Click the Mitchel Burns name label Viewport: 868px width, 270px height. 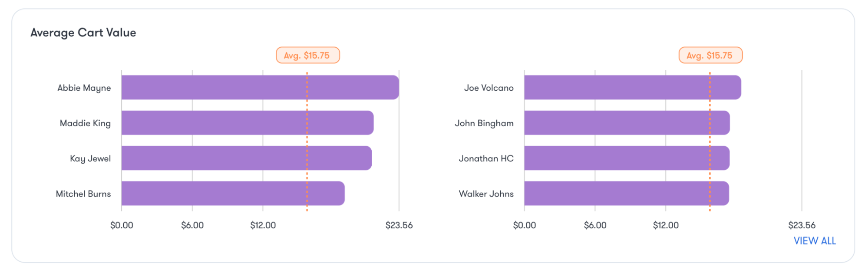(83, 194)
